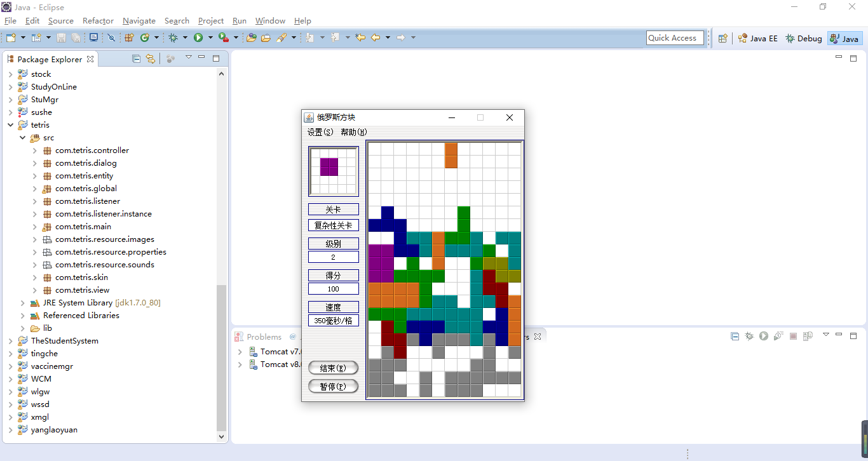The height and width of the screenshot is (461, 868).
Task: Open the Debug button dropdown arrow
Action: (185, 38)
